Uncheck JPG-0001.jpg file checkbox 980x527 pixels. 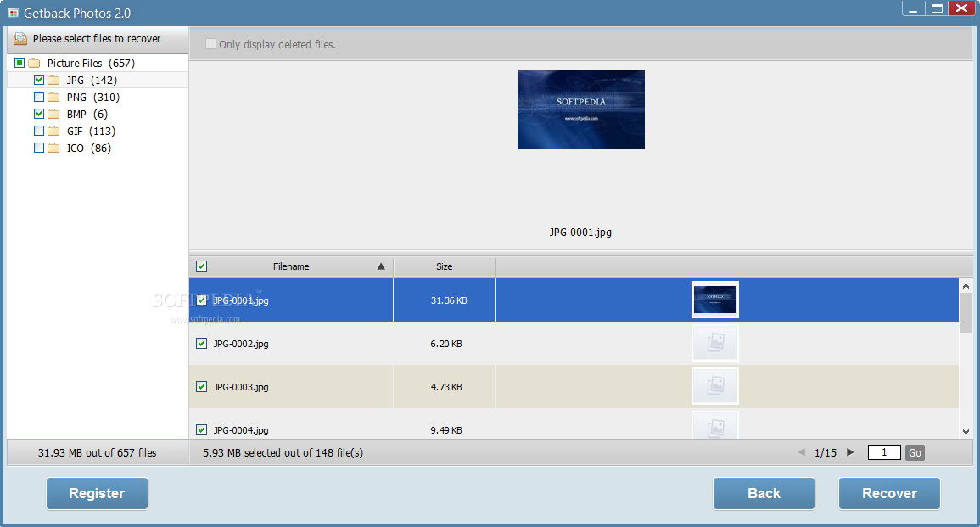point(201,300)
